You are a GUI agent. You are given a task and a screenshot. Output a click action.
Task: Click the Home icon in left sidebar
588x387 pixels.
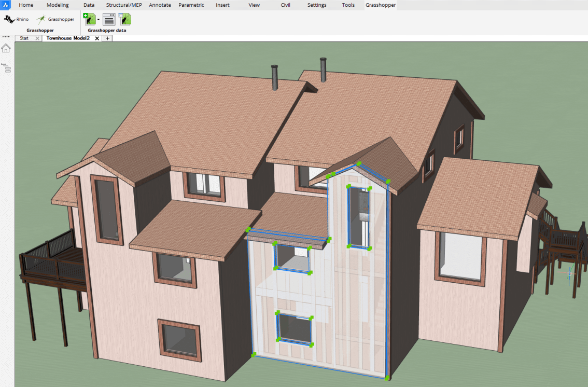click(6, 48)
